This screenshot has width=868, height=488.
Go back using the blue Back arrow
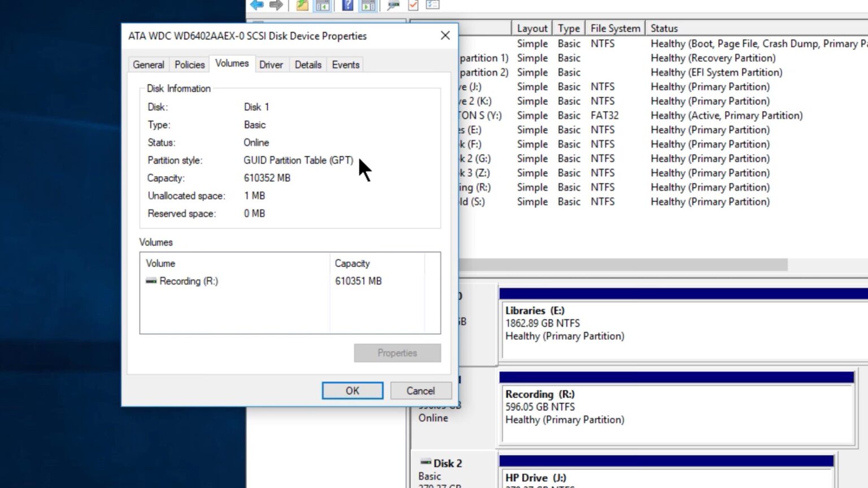[257, 5]
